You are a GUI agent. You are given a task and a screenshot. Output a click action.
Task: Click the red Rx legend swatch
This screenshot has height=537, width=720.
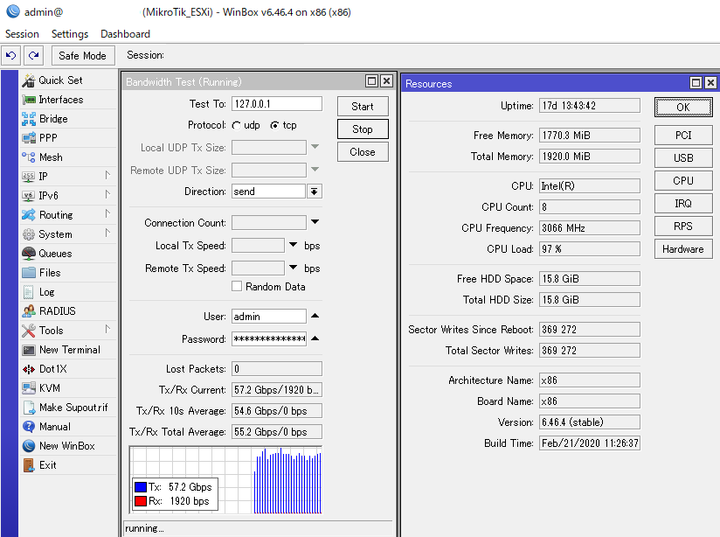tap(141, 501)
